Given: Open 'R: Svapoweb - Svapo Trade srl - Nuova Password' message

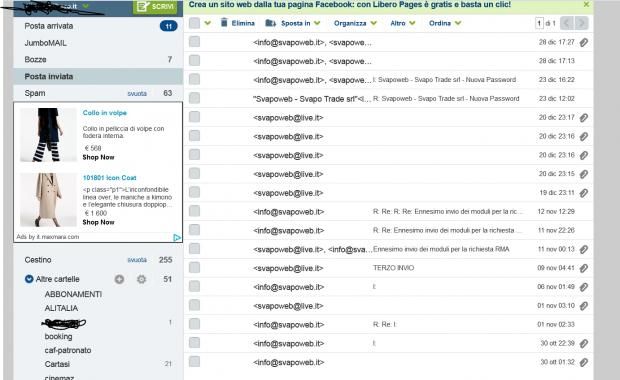Looking at the screenshot, I should 446,98.
